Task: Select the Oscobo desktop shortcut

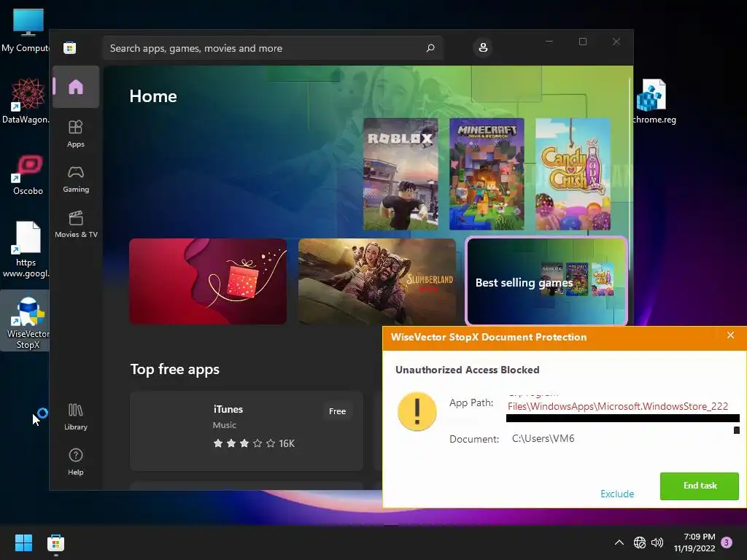Action: click(x=28, y=175)
